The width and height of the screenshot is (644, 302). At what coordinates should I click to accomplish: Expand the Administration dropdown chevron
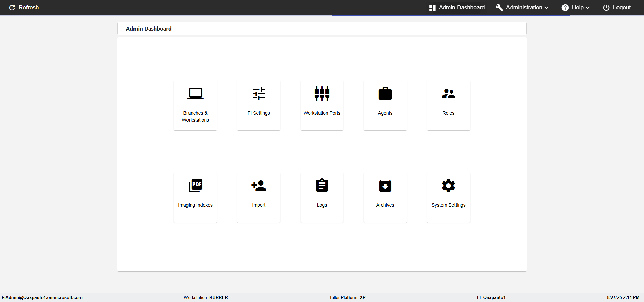pos(546,8)
